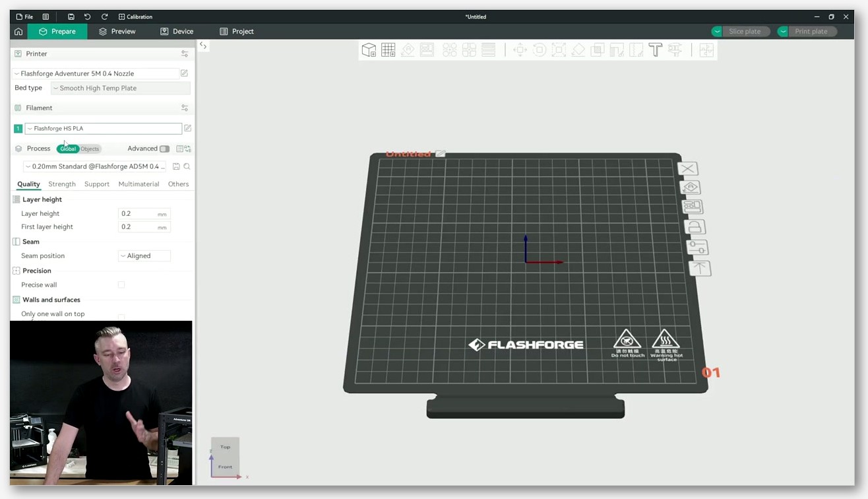The height and width of the screenshot is (499, 868).
Task: Search process settings magnifier icon
Action: pyautogui.click(x=187, y=166)
